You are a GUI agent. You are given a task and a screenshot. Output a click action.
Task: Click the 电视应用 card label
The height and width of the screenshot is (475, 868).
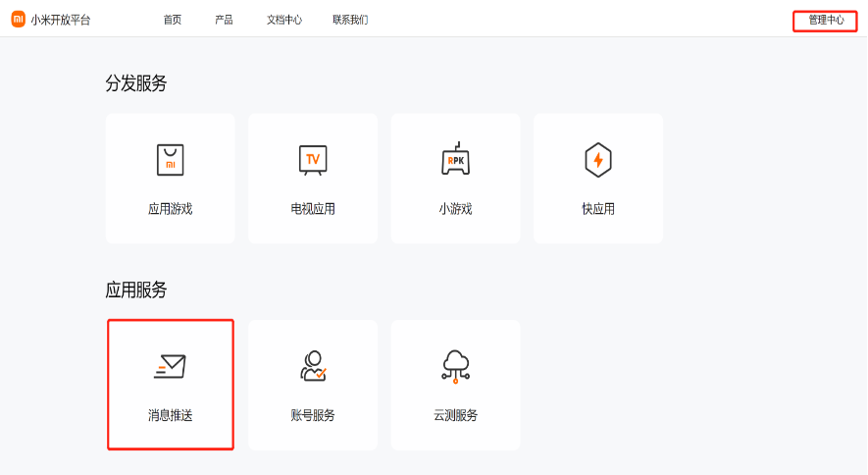tap(313, 209)
